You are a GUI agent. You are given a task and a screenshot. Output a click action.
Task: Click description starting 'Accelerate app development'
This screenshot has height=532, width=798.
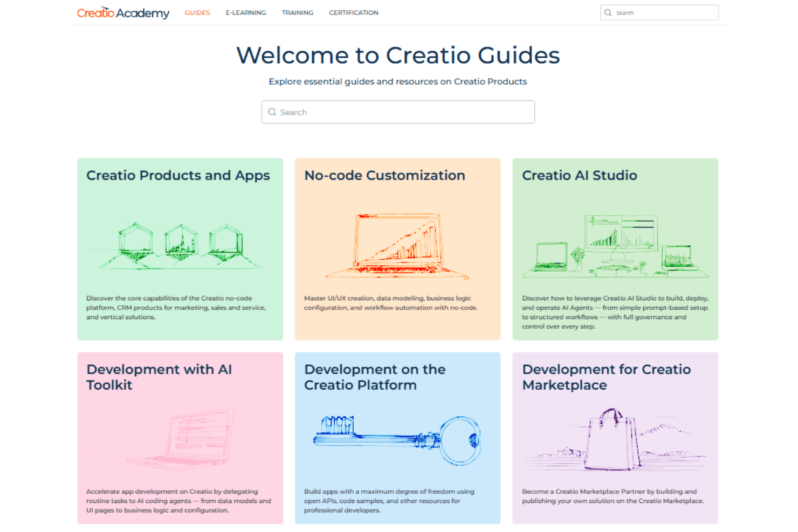pos(178,501)
